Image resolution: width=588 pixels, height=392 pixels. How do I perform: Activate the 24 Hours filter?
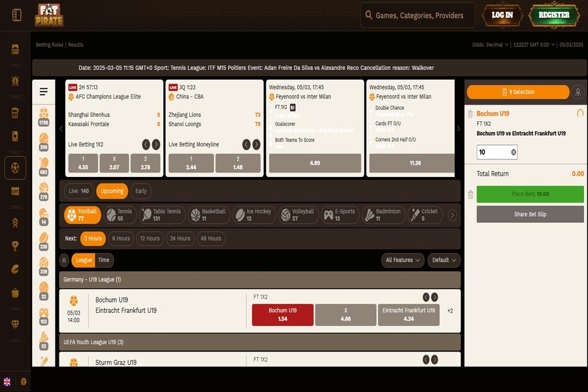(179, 238)
